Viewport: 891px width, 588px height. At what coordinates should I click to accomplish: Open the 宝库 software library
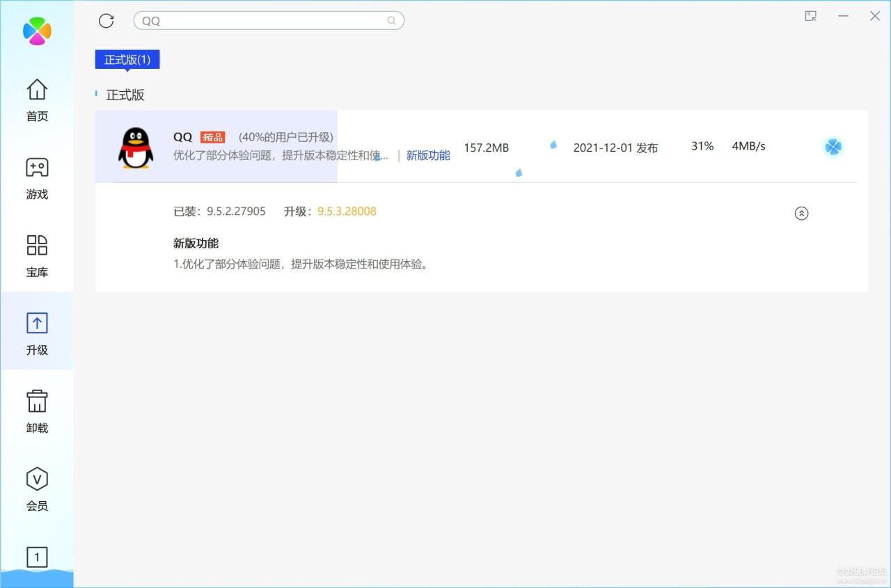coord(37,257)
